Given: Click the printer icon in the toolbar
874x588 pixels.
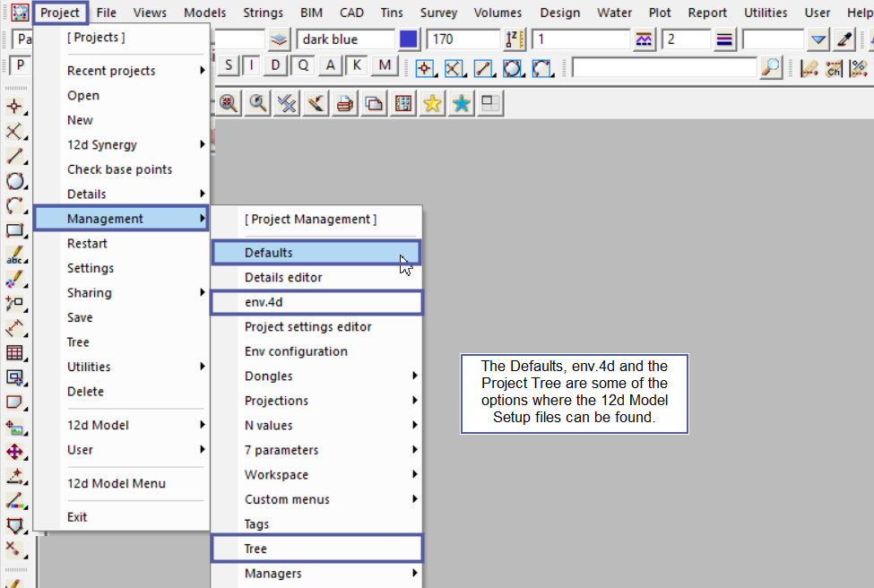Looking at the screenshot, I should click(344, 104).
